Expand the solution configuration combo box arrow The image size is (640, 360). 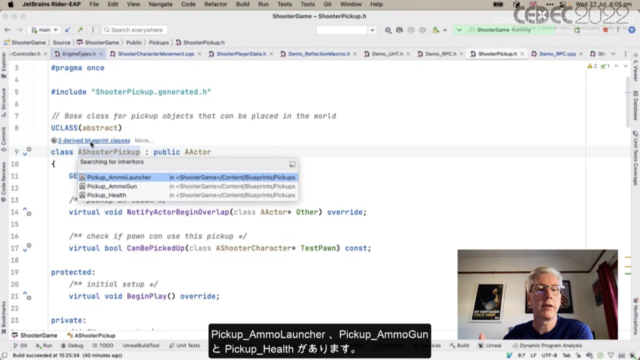point(372,30)
